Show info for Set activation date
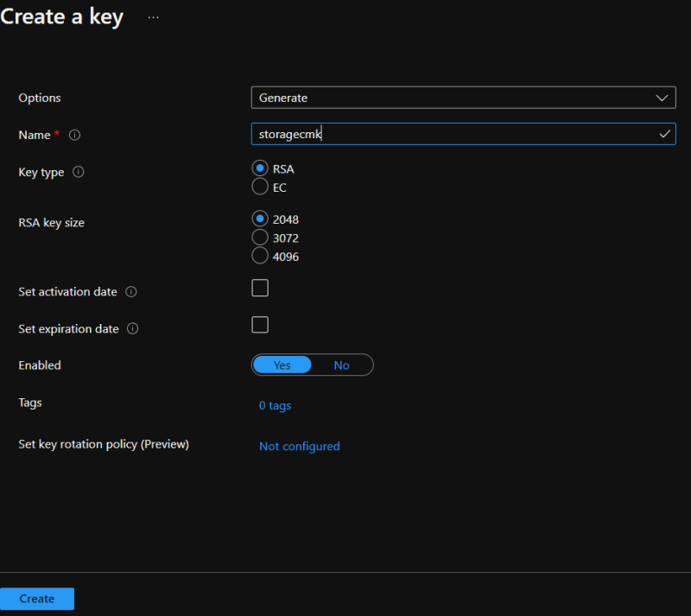Screen dimensions: 691x616 [131, 291]
